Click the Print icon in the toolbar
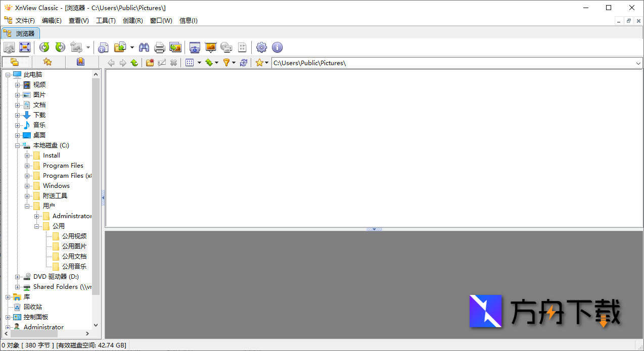This screenshot has width=644, height=351. pyautogui.click(x=160, y=47)
